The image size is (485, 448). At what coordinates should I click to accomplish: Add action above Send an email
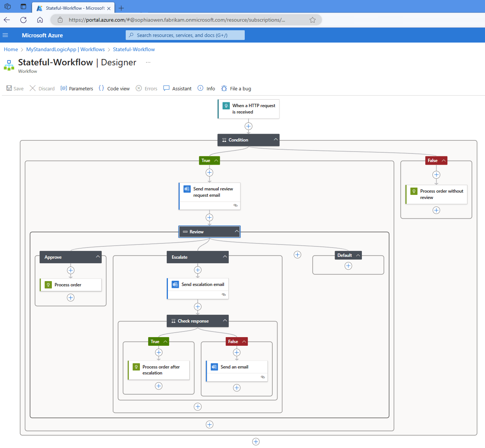[237, 352]
